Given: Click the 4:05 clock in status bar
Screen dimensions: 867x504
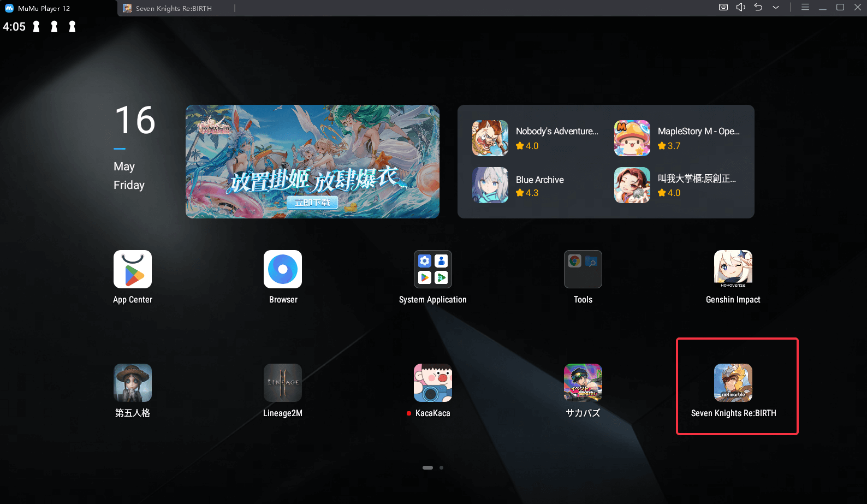Looking at the screenshot, I should tap(14, 27).
